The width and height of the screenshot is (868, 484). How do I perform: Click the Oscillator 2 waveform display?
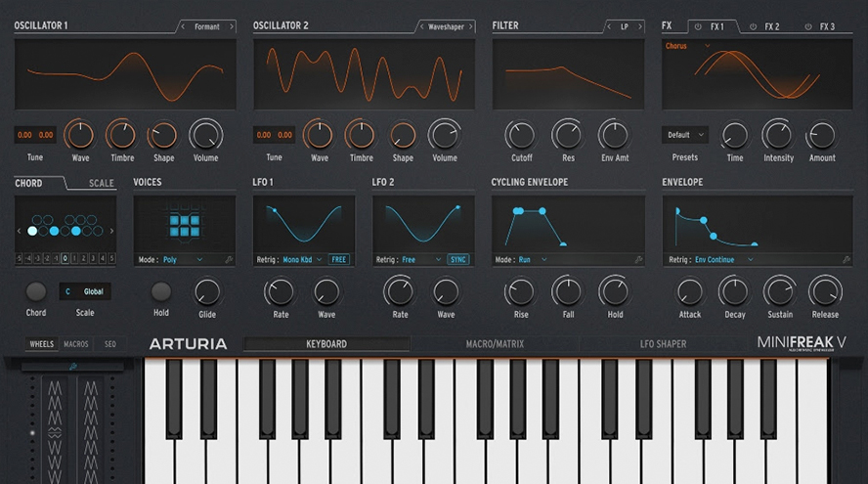coord(365,74)
